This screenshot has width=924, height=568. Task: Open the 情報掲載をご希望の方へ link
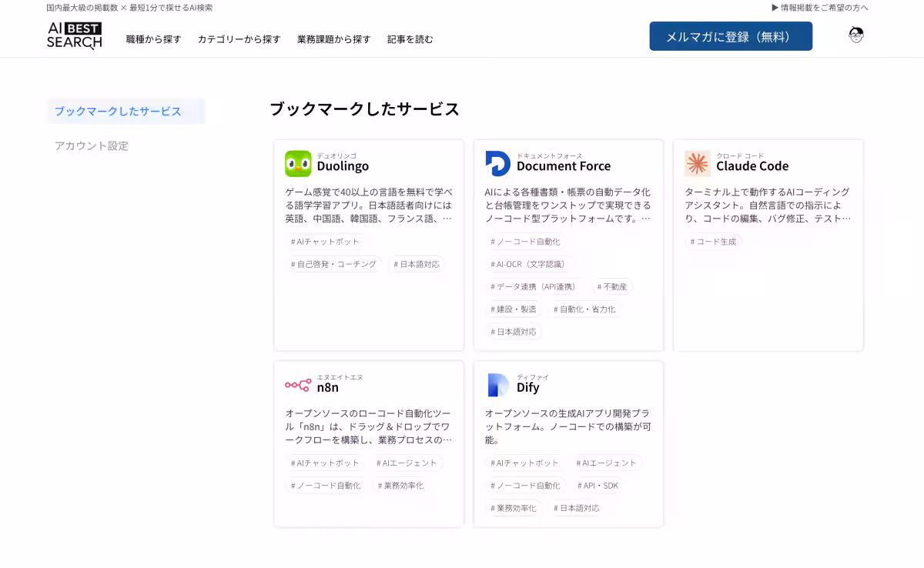click(824, 8)
